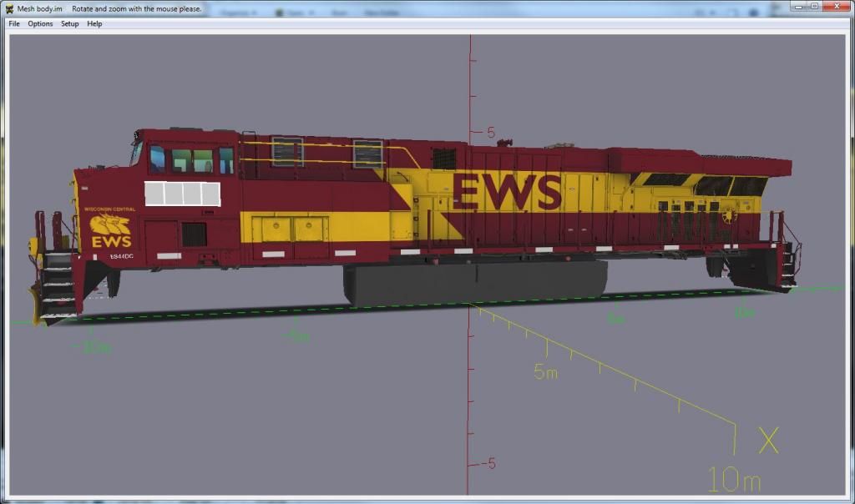Click the -10m label on green axis
This screenshot has width=855, height=504.
point(92,347)
